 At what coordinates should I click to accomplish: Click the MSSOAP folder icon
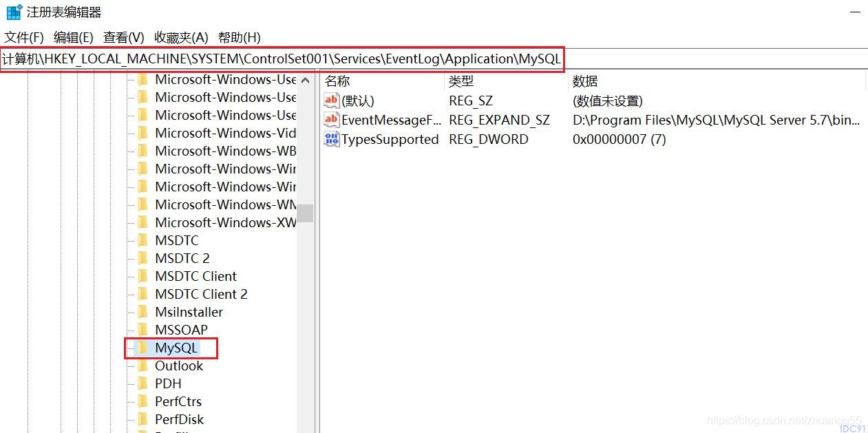tap(143, 330)
